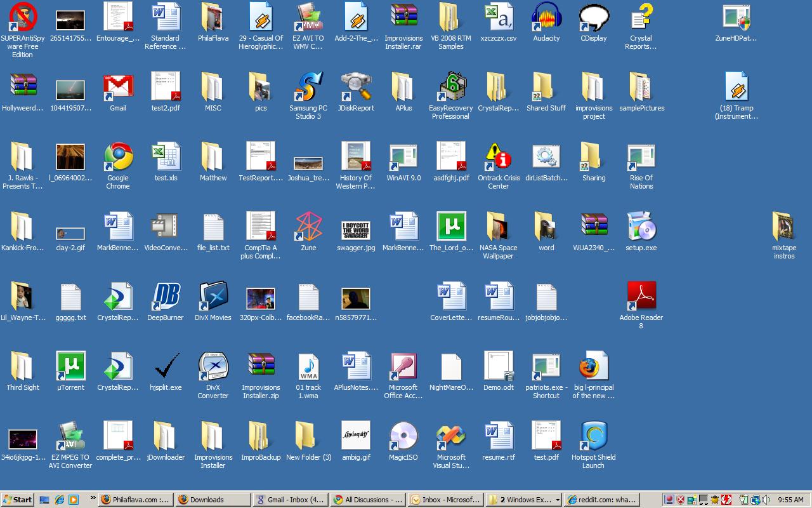Open Microsoft Office Access shortcut
The image size is (812, 508).
pyautogui.click(x=403, y=366)
